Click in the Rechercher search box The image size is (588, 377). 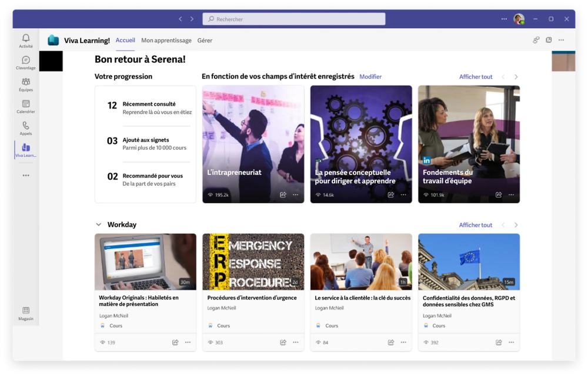(x=294, y=19)
